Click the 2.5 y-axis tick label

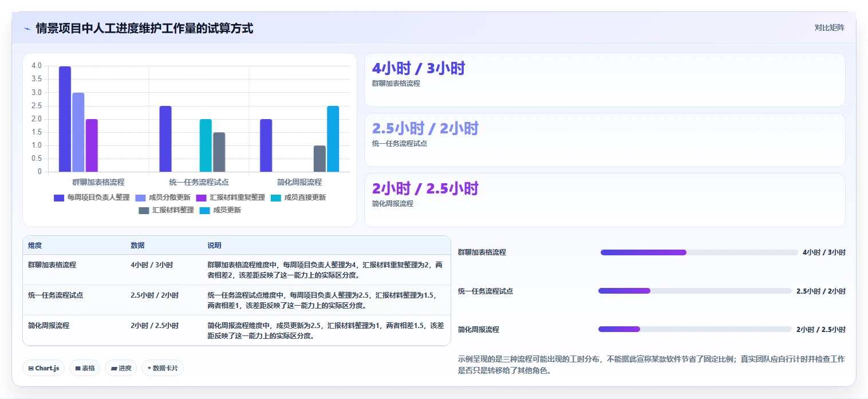click(x=36, y=106)
